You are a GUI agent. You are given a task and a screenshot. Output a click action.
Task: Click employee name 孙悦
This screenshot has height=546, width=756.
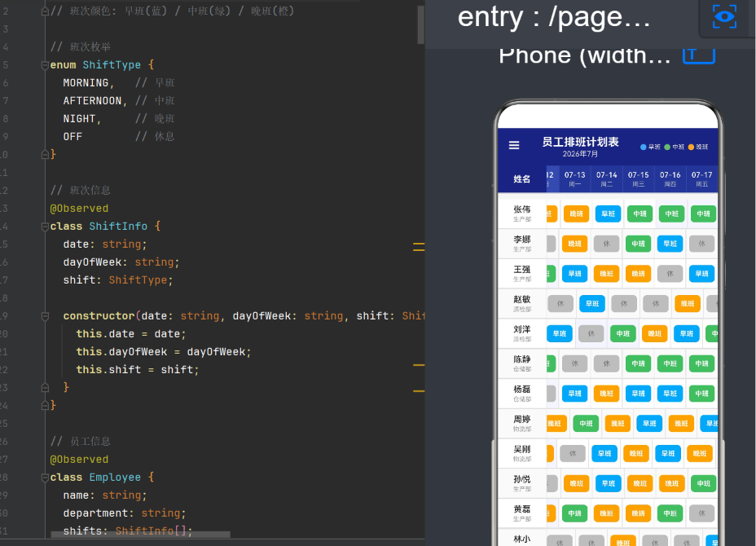tap(521, 479)
